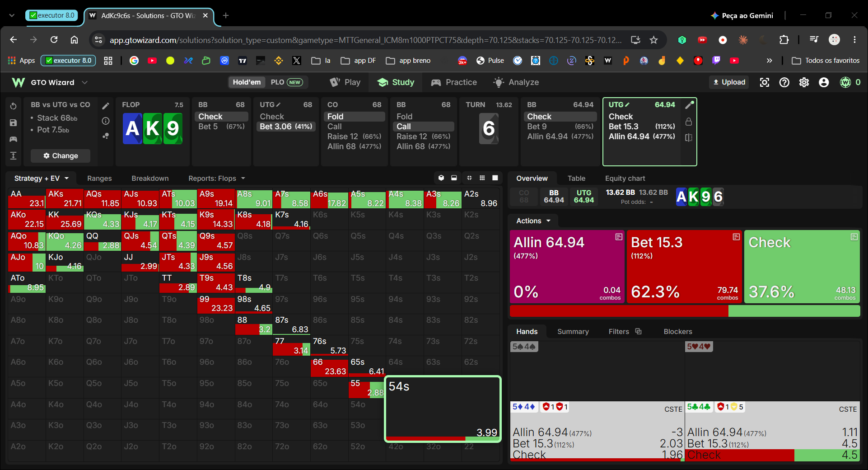The width and height of the screenshot is (868, 470).
Task: Click the compare split icon in UTG card
Action: [689, 137]
